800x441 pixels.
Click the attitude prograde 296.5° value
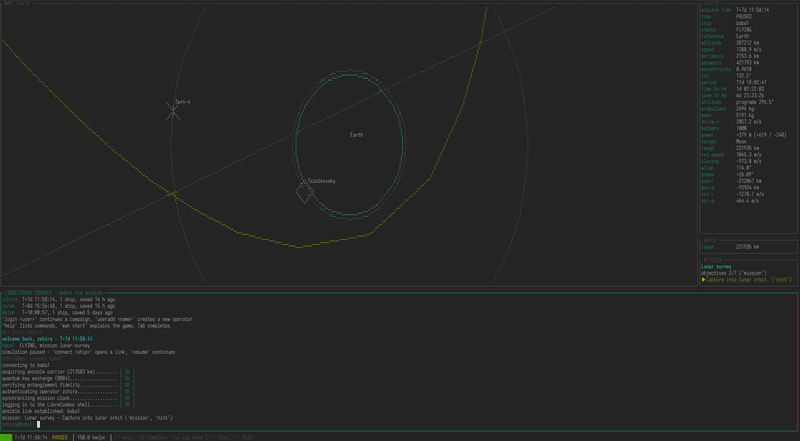pyautogui.click(x=755, y=102)
